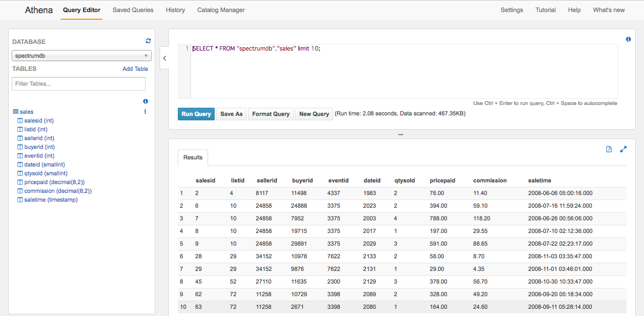Open Catalog Manager tab
Screen dimensions: 644x316
coord(221,10)
